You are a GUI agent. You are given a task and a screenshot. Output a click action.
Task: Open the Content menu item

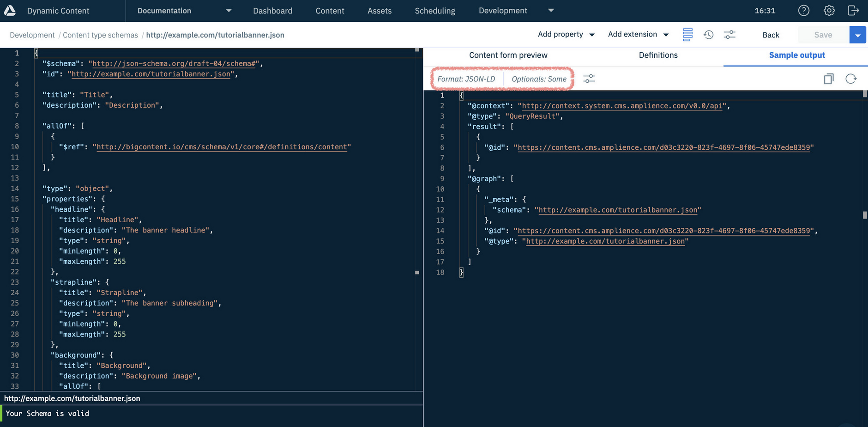tap(330, 11)
